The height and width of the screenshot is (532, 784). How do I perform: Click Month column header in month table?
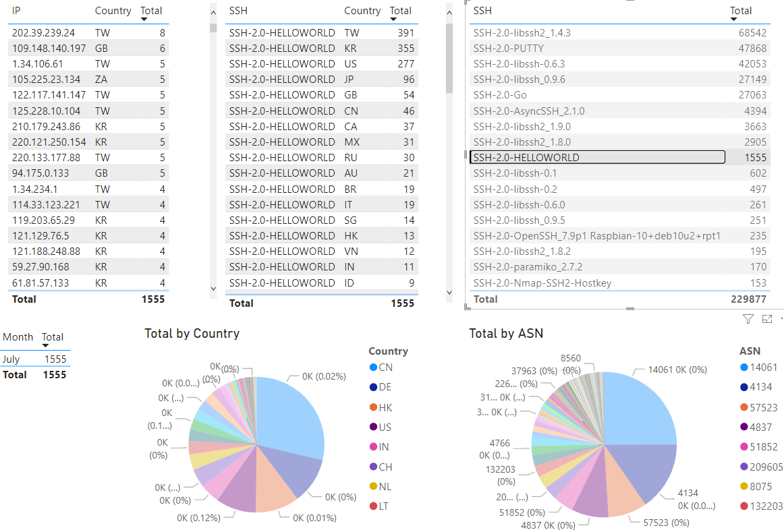click(18, 337)
